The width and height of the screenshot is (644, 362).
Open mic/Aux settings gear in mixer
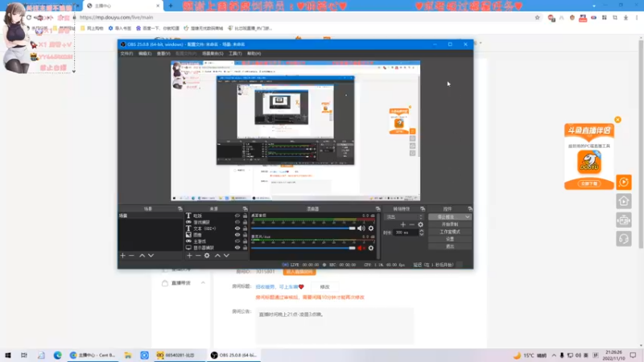[371, 248]
